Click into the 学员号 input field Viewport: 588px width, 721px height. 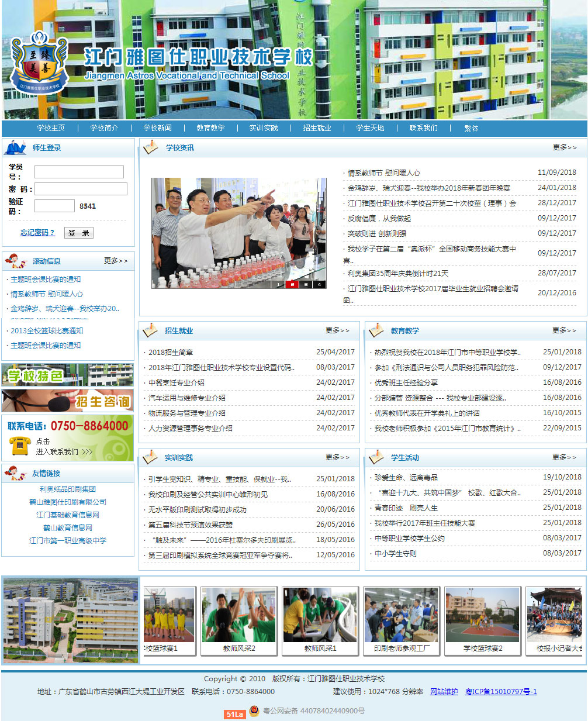point(79,172)
